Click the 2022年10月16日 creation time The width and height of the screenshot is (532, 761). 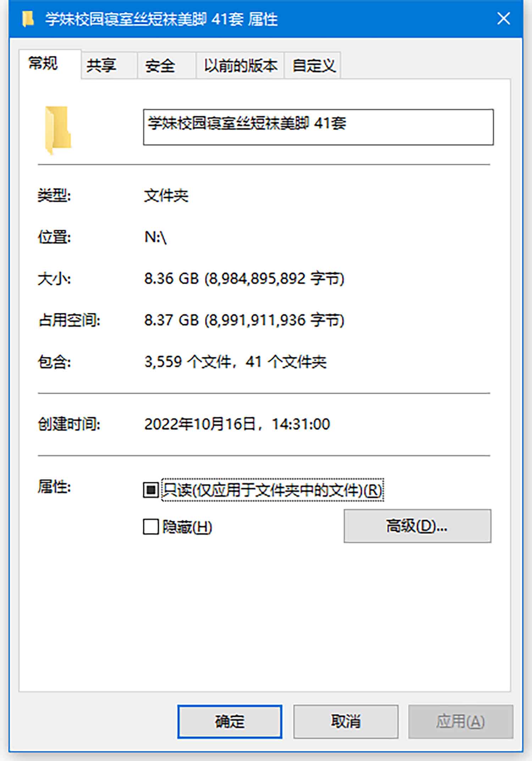[x=237, y=424]
